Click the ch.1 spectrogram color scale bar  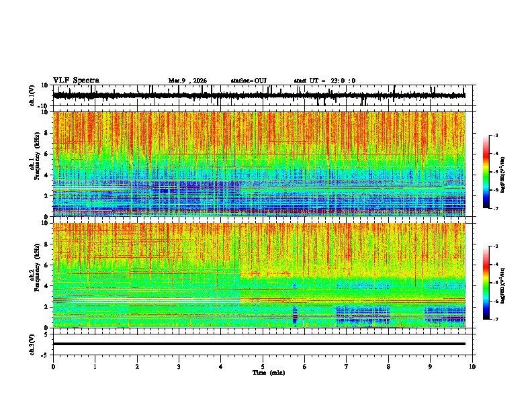[486, 172]
